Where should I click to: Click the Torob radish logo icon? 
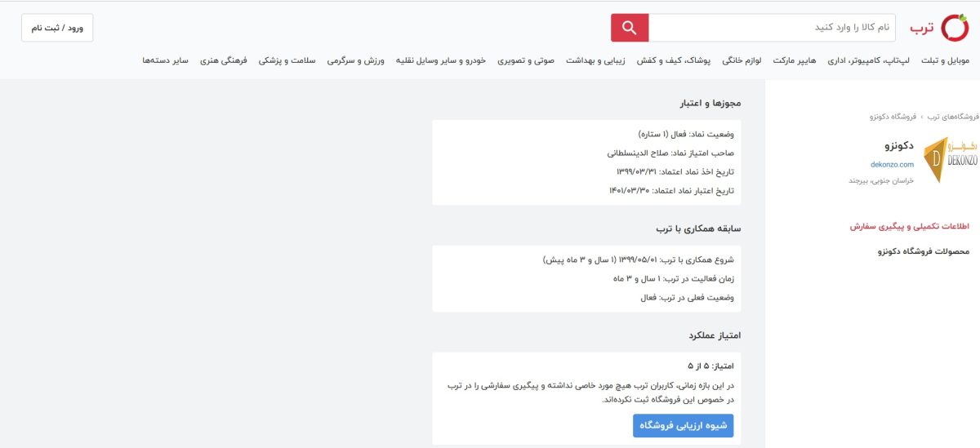pos(954,28)
